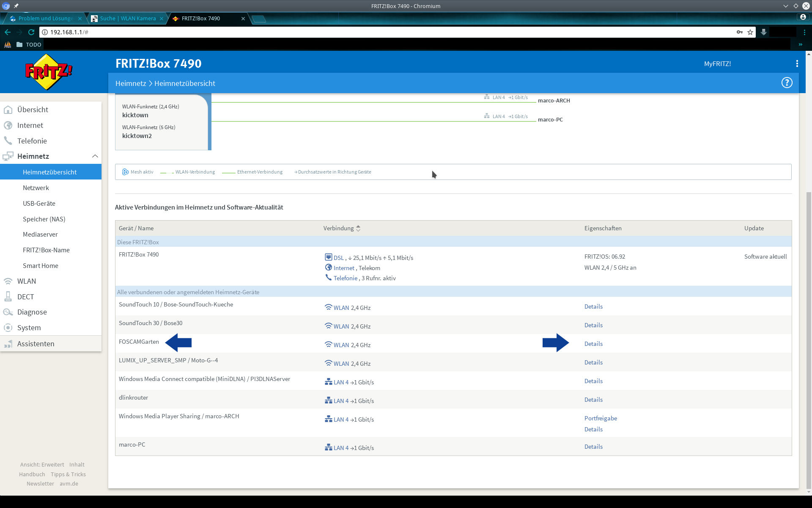Image resolution: width=812 pixels, height=508 pixels.
Task: Open Handbuch footer link
Action: pyautogui.click(x=32, y=474)
